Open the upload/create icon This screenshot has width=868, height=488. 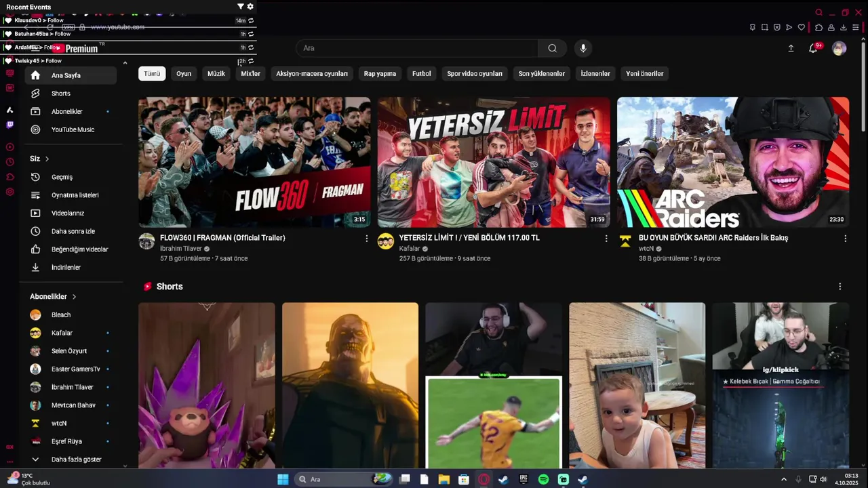click(791, 48)
